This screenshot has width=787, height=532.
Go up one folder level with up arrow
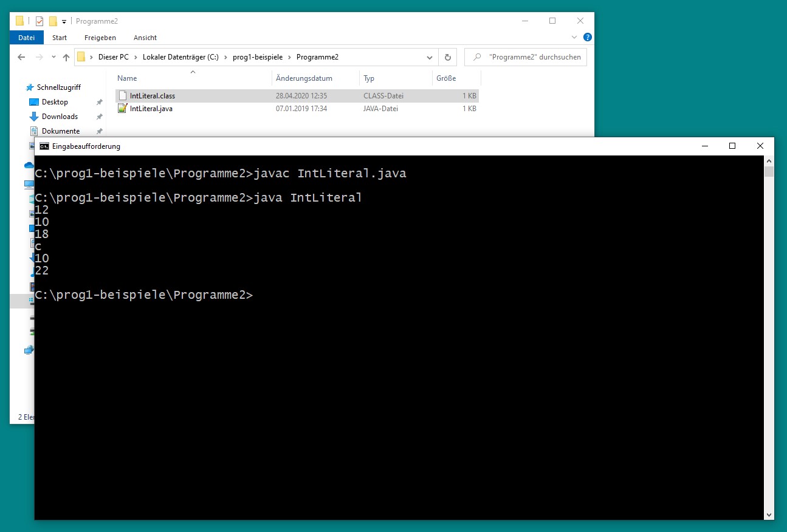[66, 57]
